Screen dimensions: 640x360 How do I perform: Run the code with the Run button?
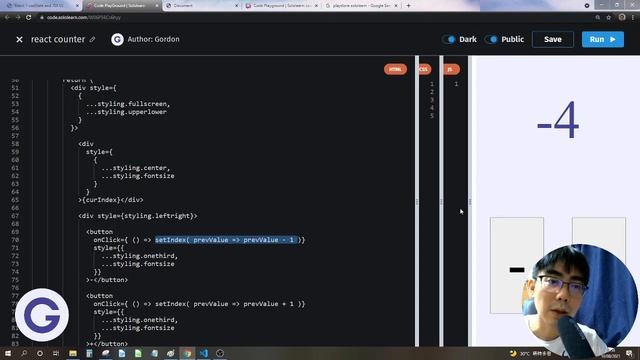(x=603, y=40)
